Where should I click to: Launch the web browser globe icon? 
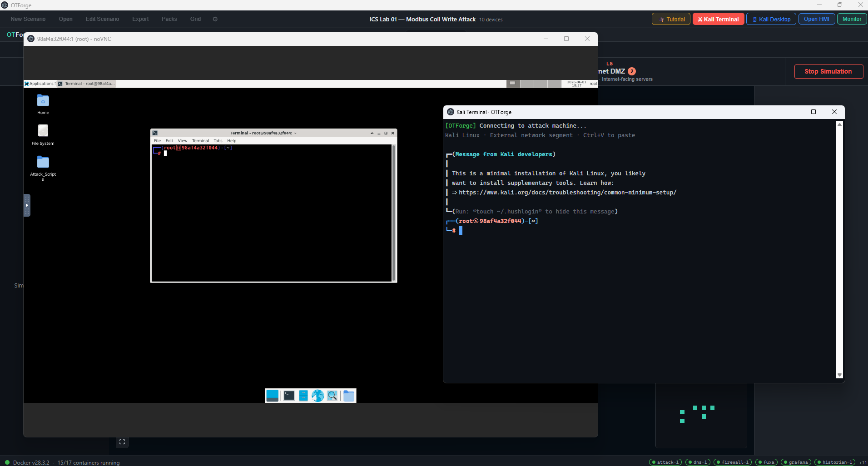point(317,396)
